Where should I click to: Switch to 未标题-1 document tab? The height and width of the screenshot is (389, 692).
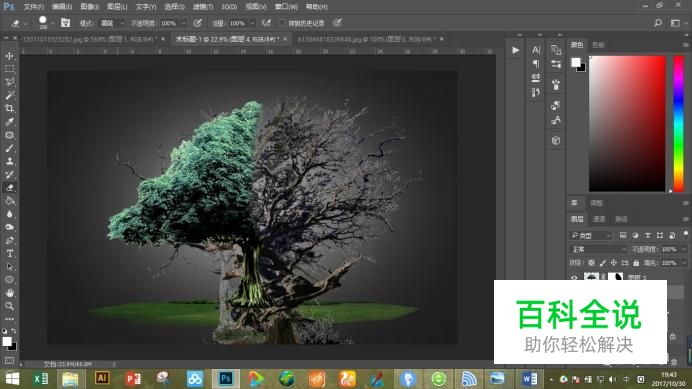click(227, 39)
